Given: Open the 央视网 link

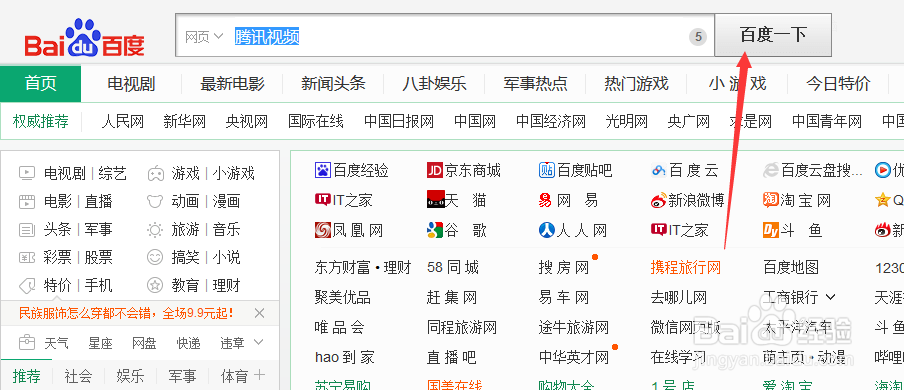Looking at the screenshot, I should (x=247, y=121).
